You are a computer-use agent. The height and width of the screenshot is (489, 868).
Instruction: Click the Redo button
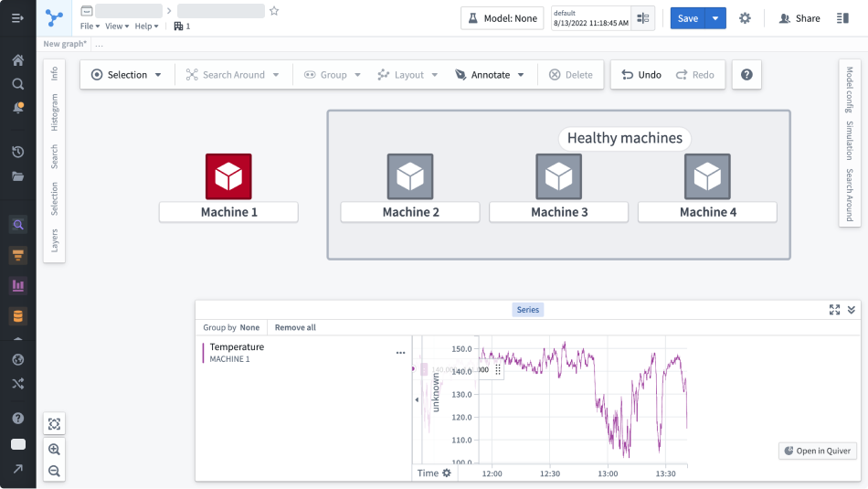coord(694,75)
